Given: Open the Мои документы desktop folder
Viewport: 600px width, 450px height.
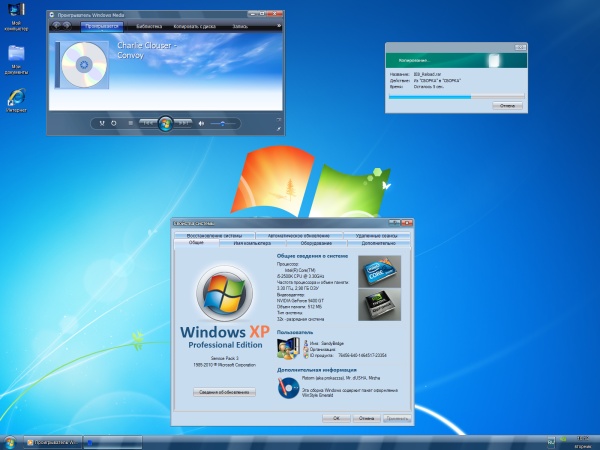Looking at the screenshot, I should 16,53.
